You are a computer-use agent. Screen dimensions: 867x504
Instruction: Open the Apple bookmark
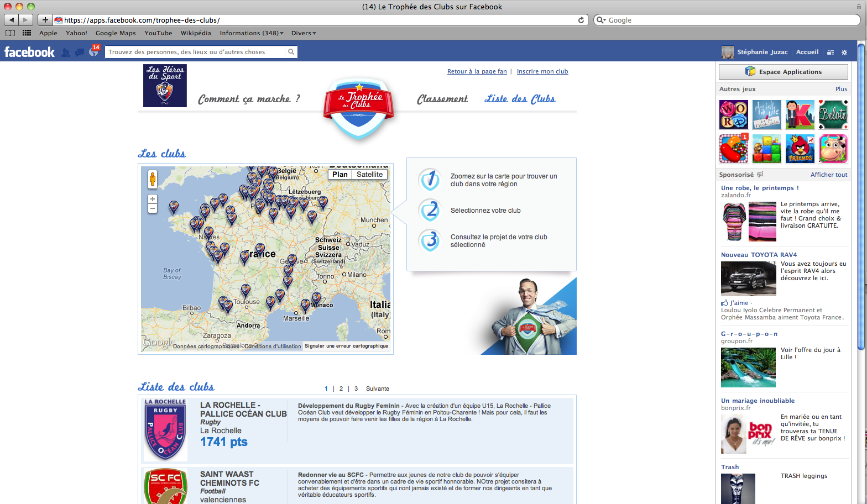coord(48,33)
